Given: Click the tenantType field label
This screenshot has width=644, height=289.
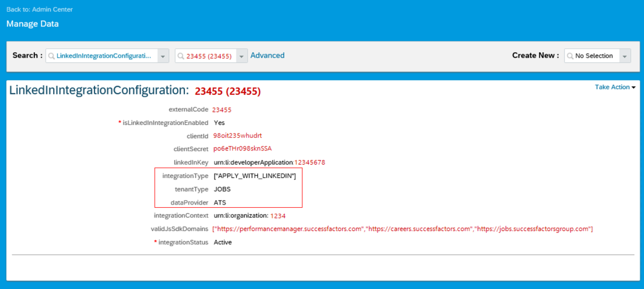Looking at the screenshot, I should pyautogui.click(x=191, y=189).
